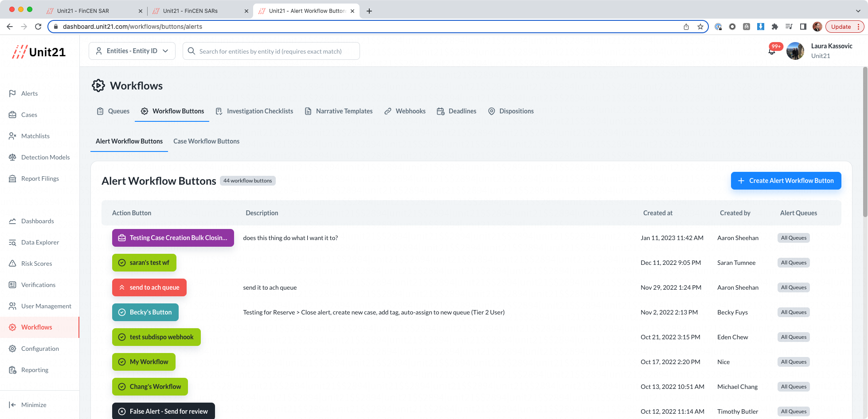Click the Created at column header

(x=658, y=213)
